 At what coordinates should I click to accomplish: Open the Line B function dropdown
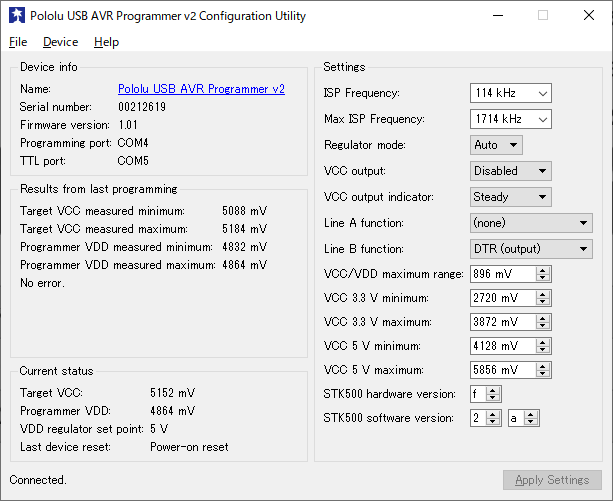(531, 249)
